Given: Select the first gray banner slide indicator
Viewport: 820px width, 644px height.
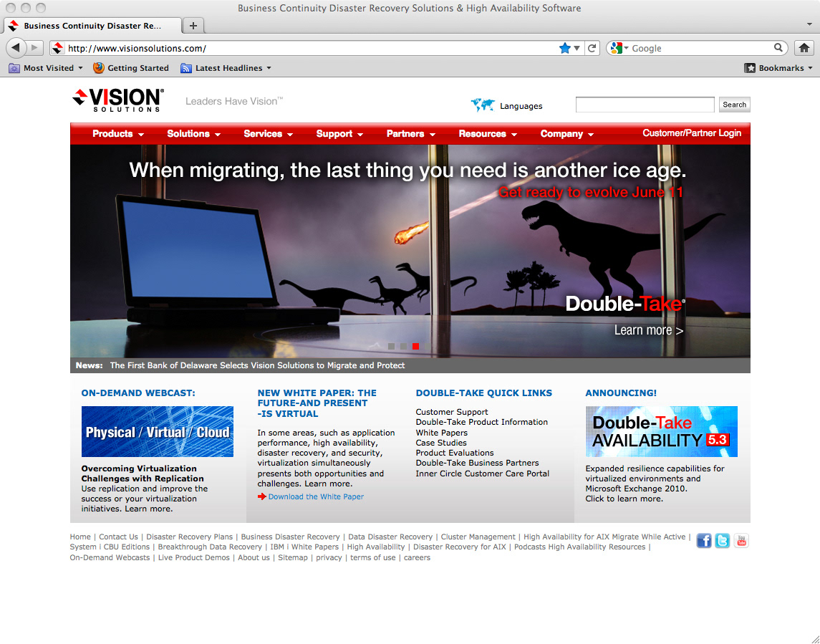Looking at the screenshot, I should click(391, 346).
